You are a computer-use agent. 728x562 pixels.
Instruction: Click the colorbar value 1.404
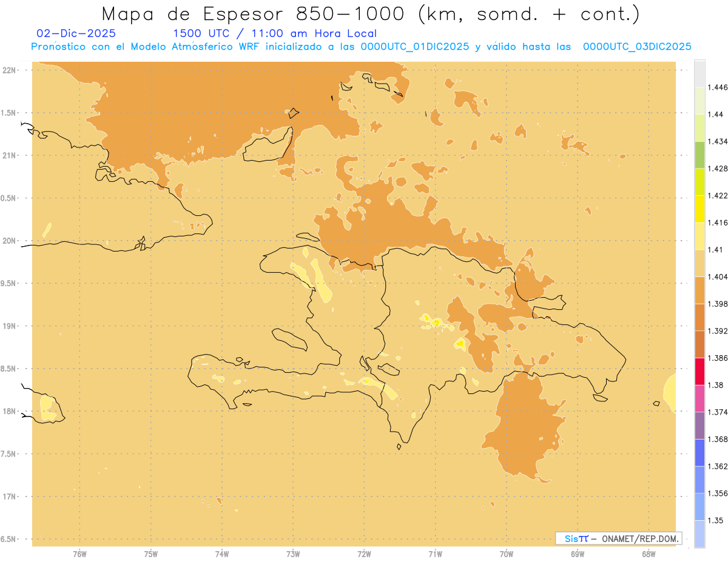pos(718,276)
